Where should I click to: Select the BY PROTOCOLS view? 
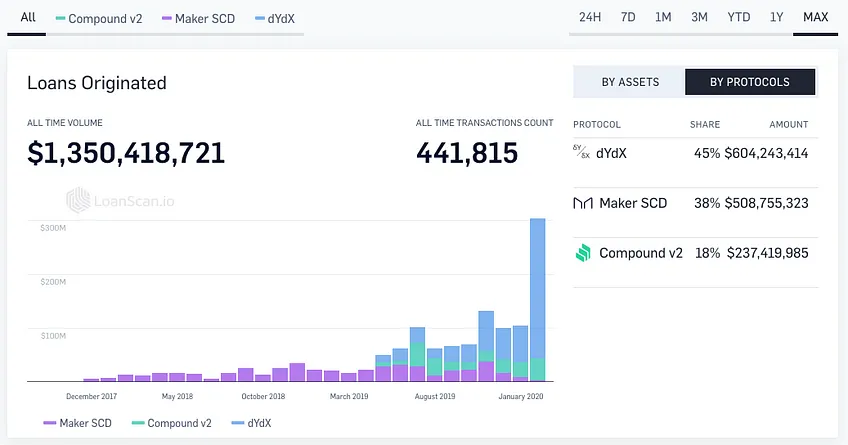point(750,82)
